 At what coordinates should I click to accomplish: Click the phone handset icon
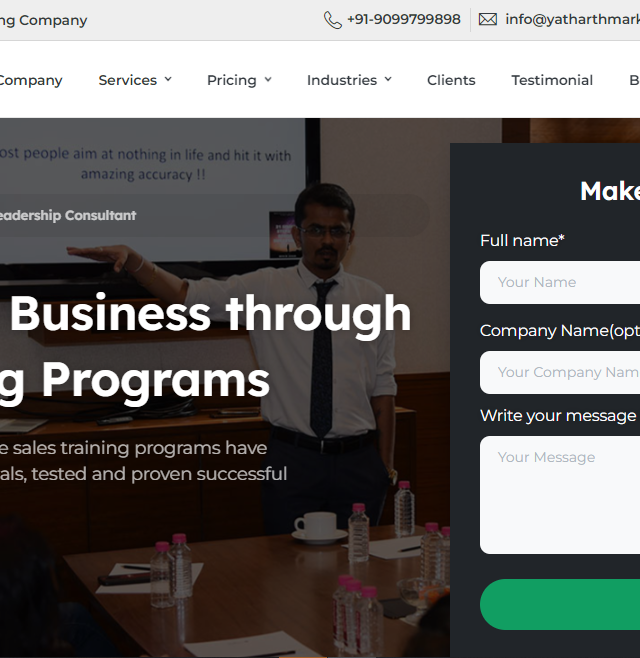[x=333, y=20]
